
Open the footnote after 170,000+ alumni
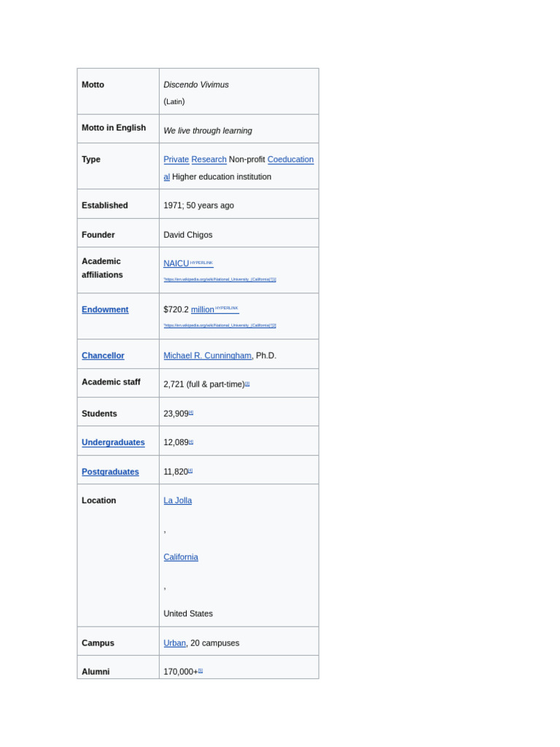201,670
